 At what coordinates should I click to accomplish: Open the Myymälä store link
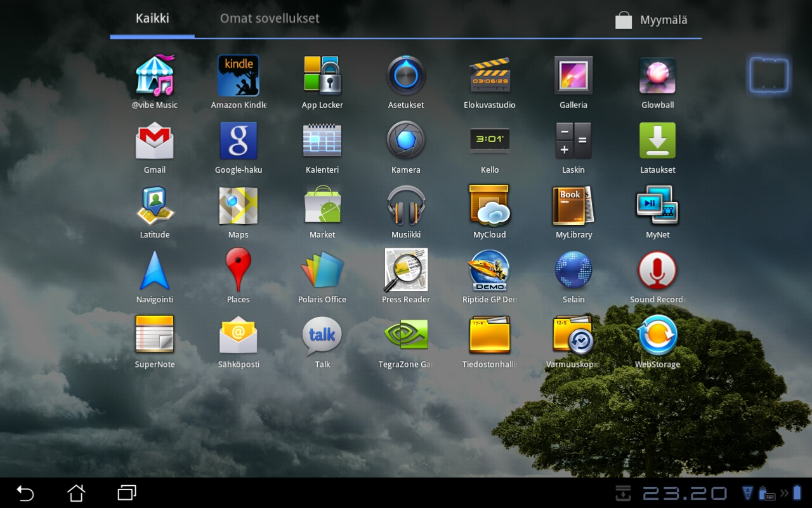tap(652, 20)
